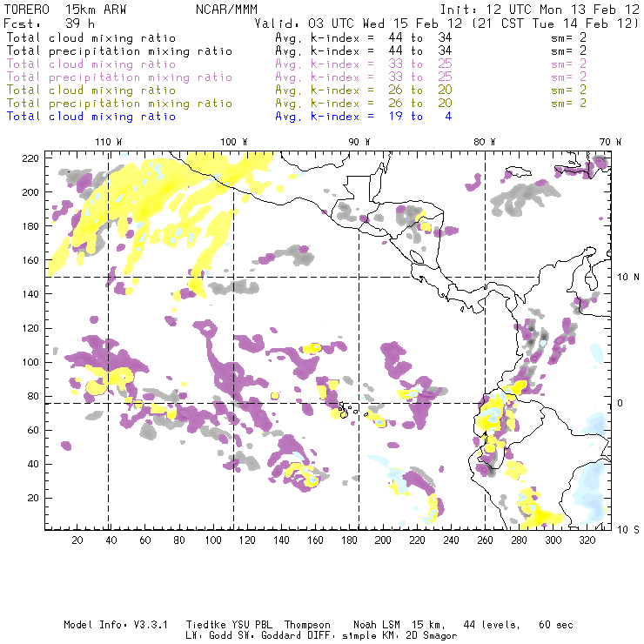Click the '100' tick on the horizontal axis
This screenshot has width=644, height=644.
click(x=213, y=540)
